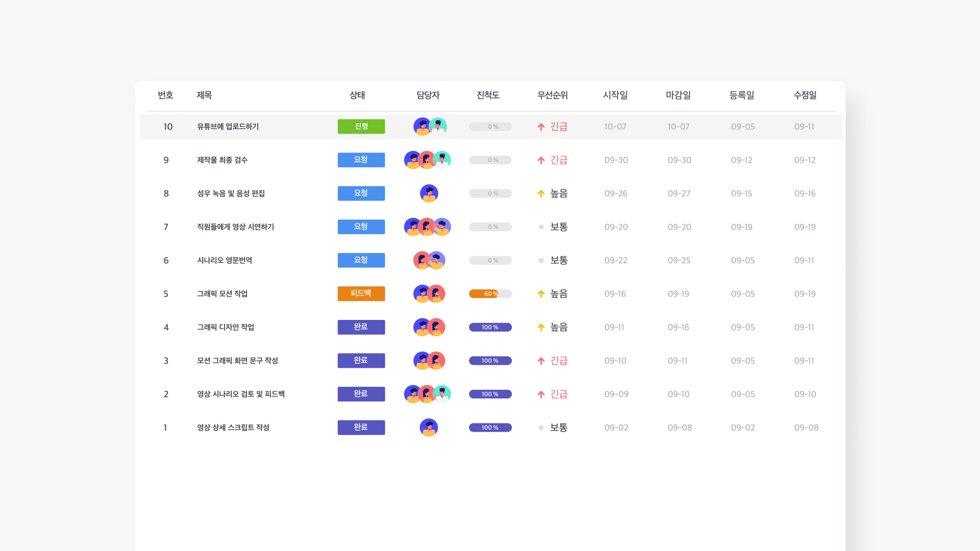Image resolution: width=980 pixels, height=551 pixels.
Task: Open the task 영상 시나리오 검토 및 피드백
Action: coord(241,394)
